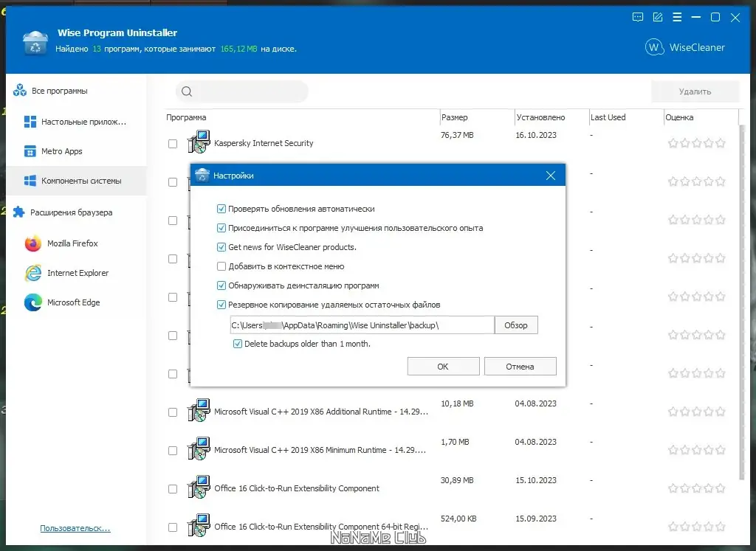This screenshot has width=756, height=551.
Task: Click the All programs cubes icon
Action: click(x=20, y=90)
